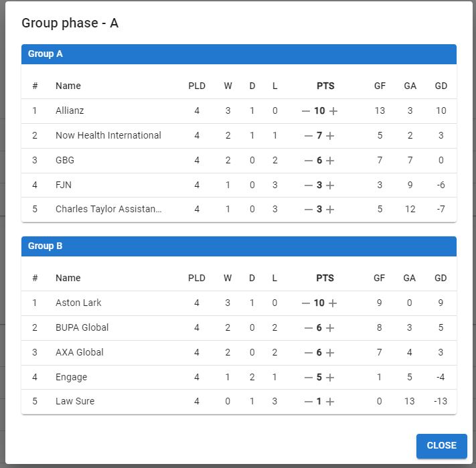
Task: Decrease Allianz points with minus icon
Action: coord(306,111)
